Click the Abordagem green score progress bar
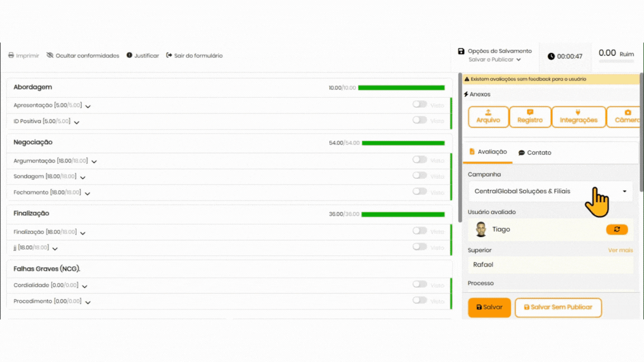This screenshot has height=362, width=644. point(401,88)
